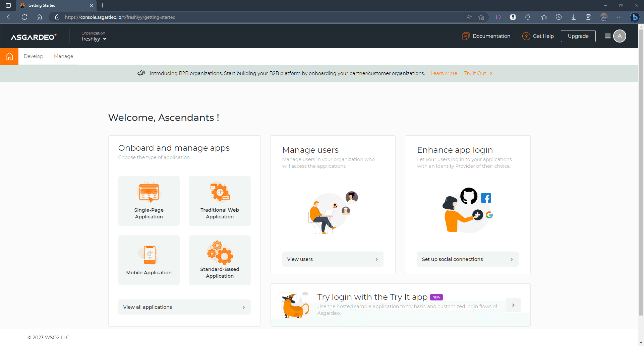Click the site lock icon in address bar
The height and width of the screenshot is (346, 644).
[x=57, y=17]
